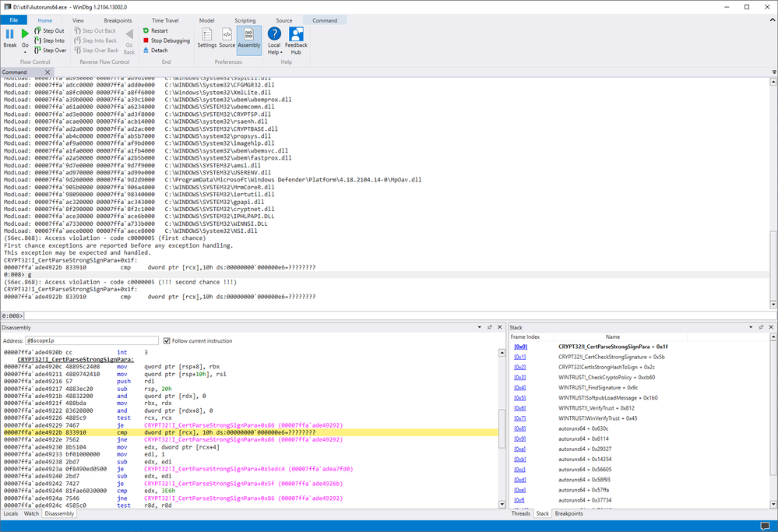Open the Feedback Hub
This screenshot has height=532, width=778.
[x=296, y=41]
